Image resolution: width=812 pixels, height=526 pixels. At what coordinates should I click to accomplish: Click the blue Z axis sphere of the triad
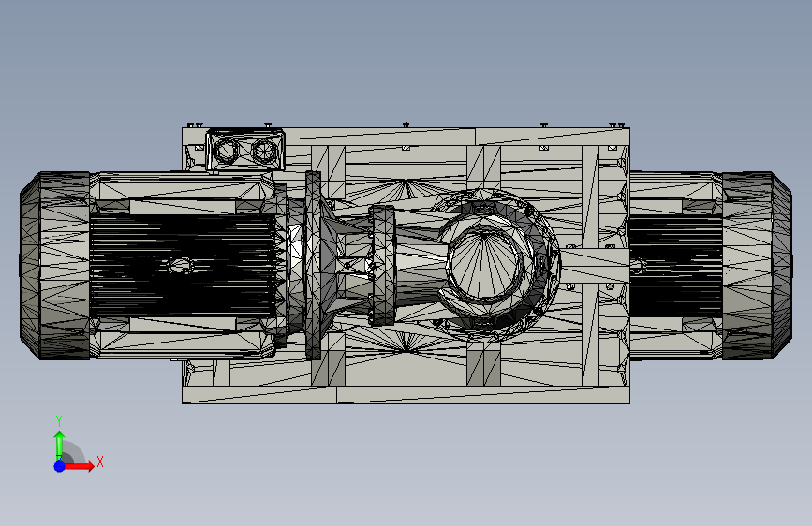[x=60, y=466]
